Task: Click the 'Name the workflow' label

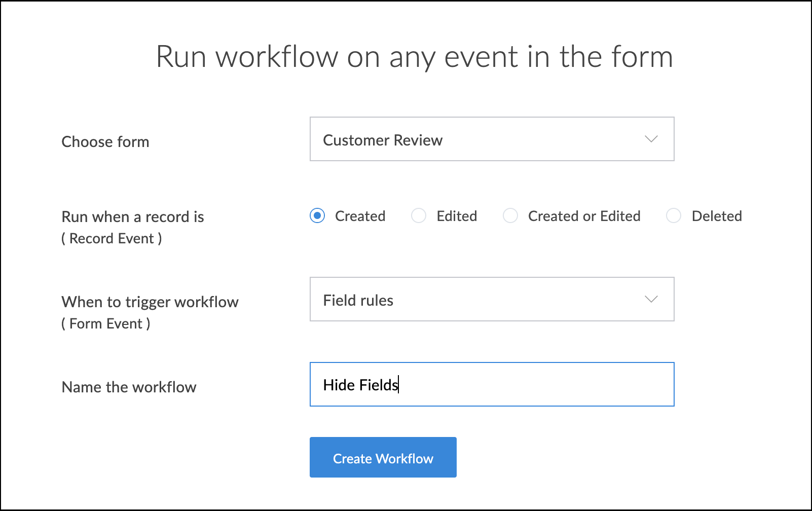Action: pos(129,387)
